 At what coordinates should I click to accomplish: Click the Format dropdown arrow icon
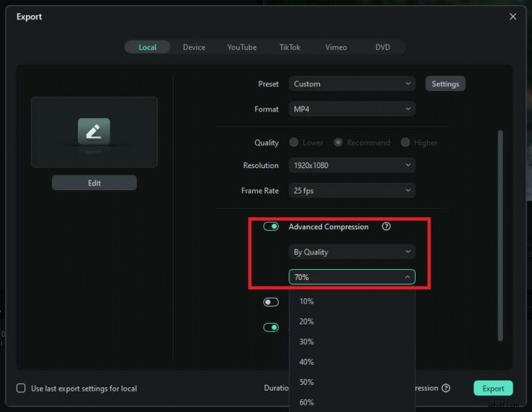pyautogui.click(x=408, y=108)
